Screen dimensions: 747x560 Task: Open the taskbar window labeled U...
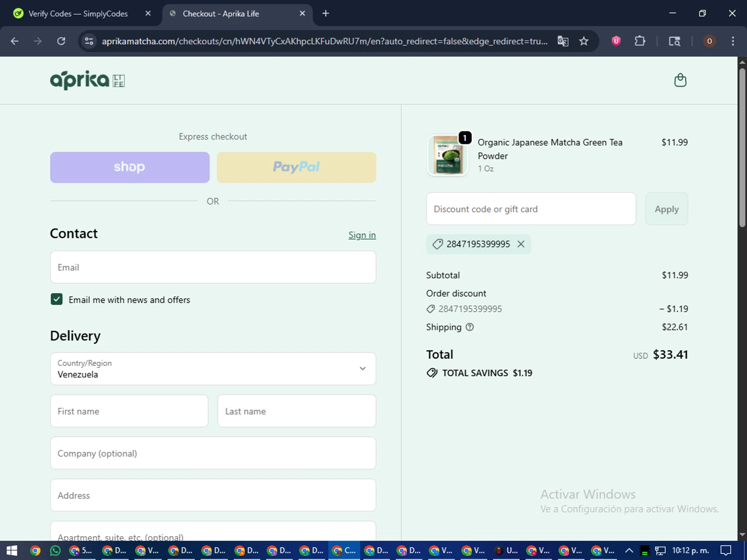506,551
